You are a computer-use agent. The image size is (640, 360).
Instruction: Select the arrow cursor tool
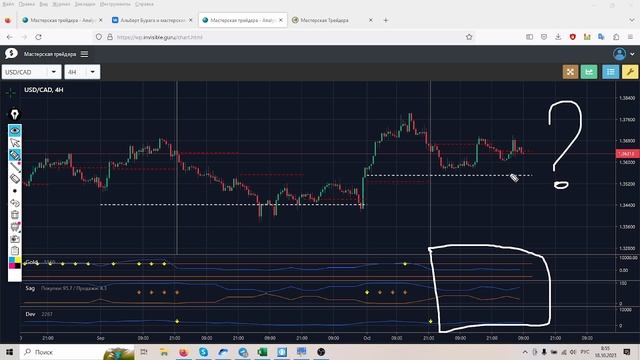(15, 143)
